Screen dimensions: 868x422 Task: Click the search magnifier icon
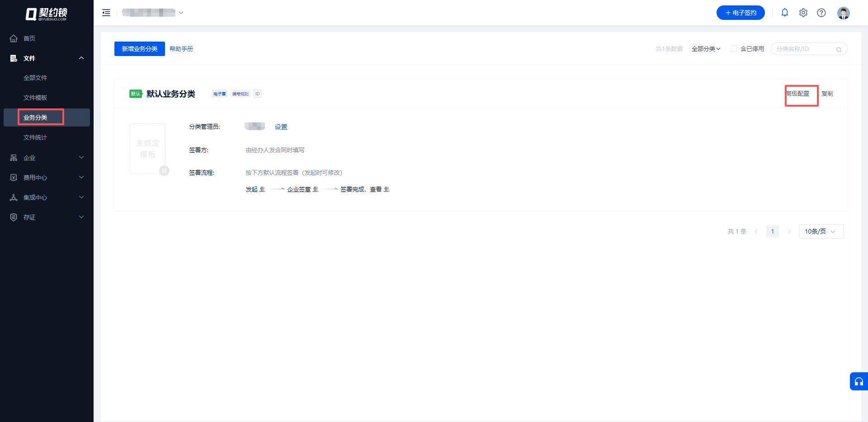[x=839, y=49]
